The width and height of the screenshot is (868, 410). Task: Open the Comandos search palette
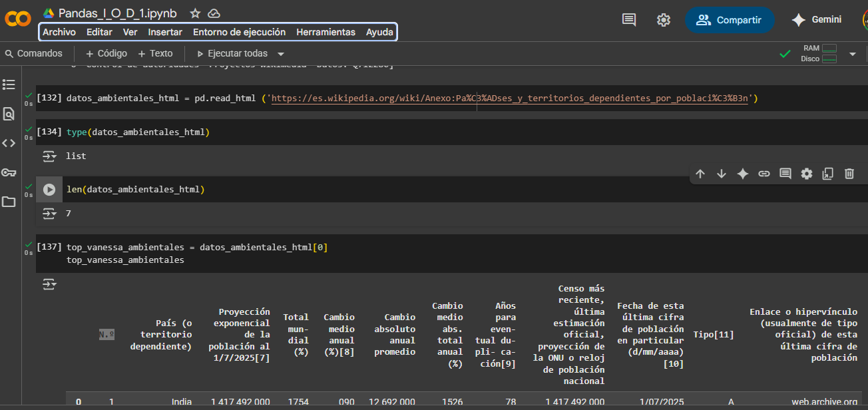pos(33,53)
